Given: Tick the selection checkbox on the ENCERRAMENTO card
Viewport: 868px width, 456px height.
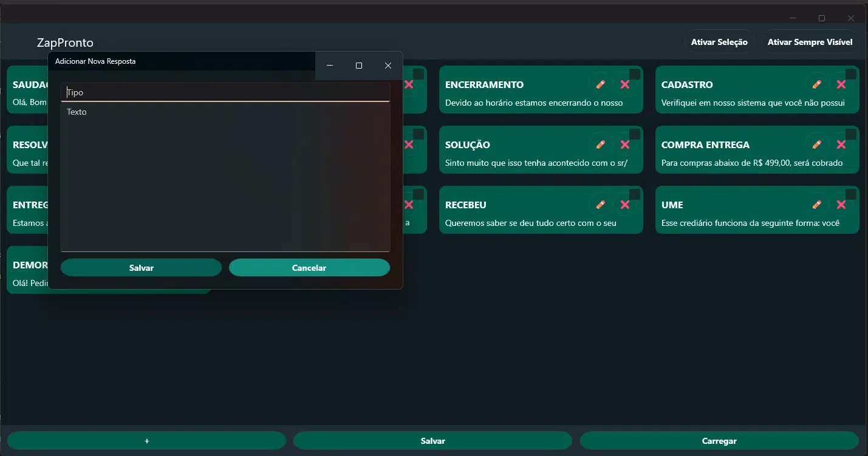Looking at the screenshot, I should click(635, 74).
